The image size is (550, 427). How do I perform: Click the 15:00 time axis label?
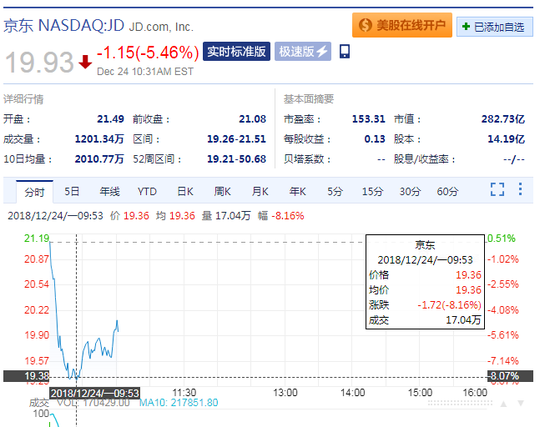(x=420, y=392)
